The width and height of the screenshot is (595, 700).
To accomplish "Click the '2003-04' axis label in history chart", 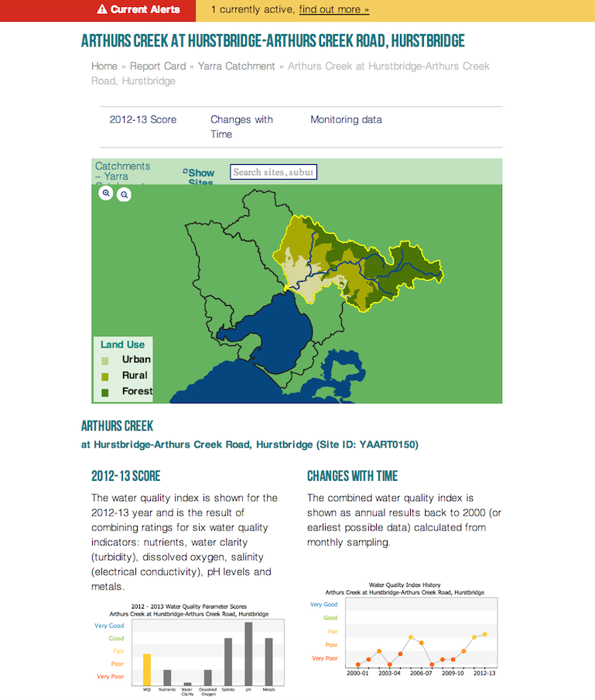I will point(389,673).
